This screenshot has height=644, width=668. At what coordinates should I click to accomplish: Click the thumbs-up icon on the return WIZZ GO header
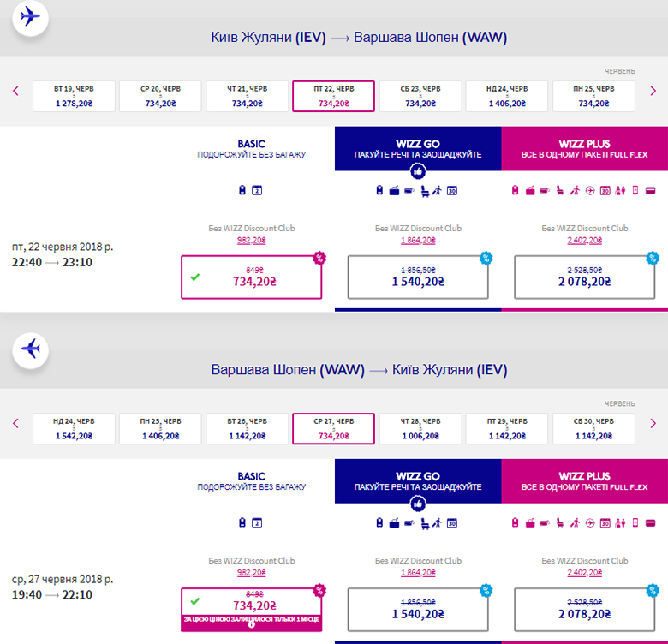click(x=418, y=502)
